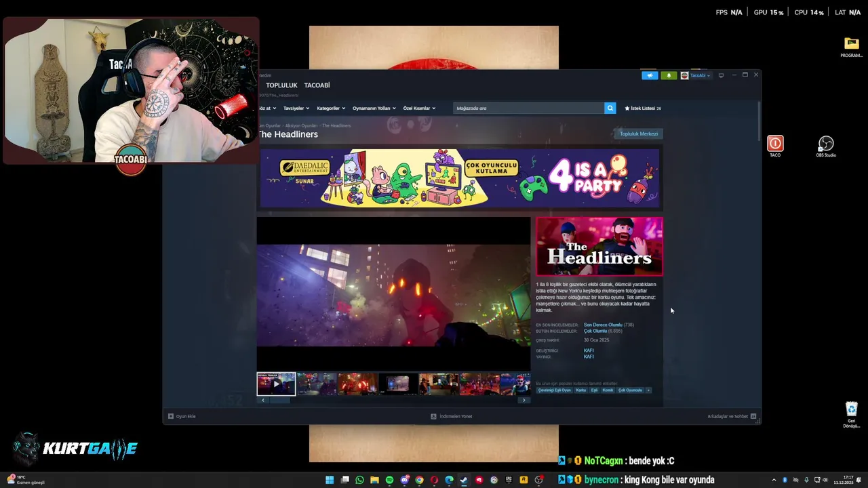
Task: Click the Task View taskbar icon
Action: click(344, 480)
